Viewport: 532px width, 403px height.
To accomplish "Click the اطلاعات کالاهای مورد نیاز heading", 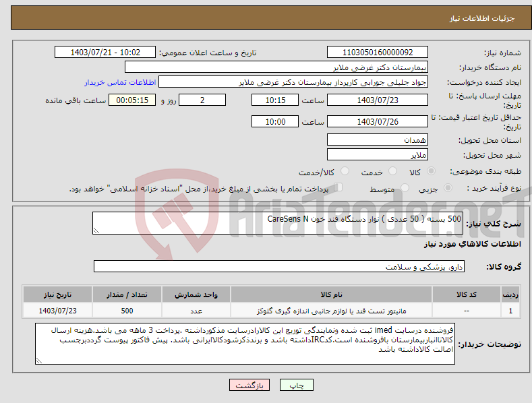I will pyautogui.click(x=472, y=244).
